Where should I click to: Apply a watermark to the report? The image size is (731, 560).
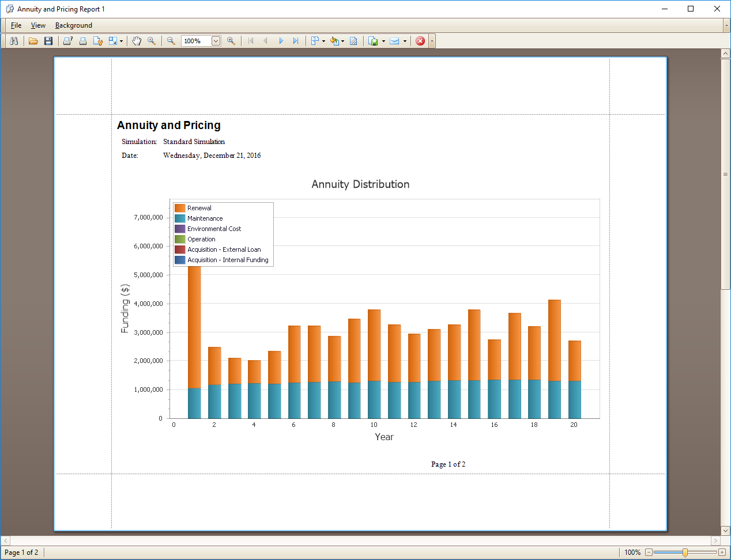(x=353, y=41)
